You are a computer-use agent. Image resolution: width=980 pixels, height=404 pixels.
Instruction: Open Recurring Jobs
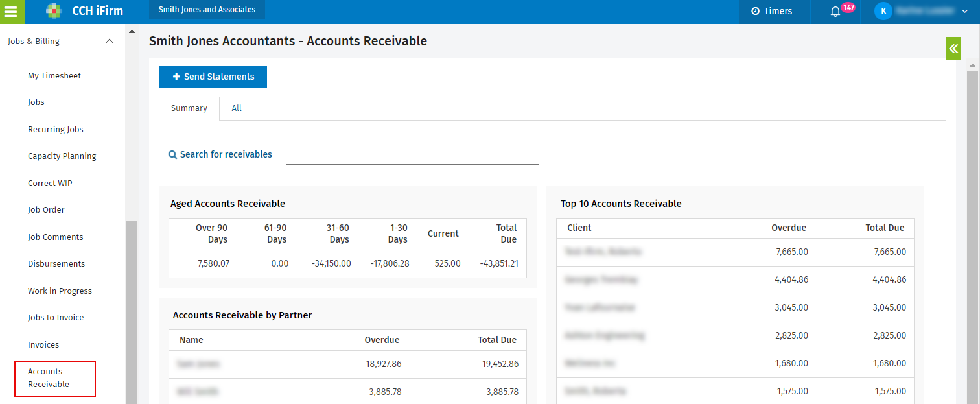56,130
